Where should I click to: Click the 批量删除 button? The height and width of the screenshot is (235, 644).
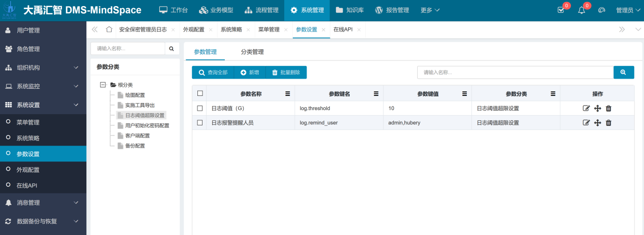pos(286,73)
